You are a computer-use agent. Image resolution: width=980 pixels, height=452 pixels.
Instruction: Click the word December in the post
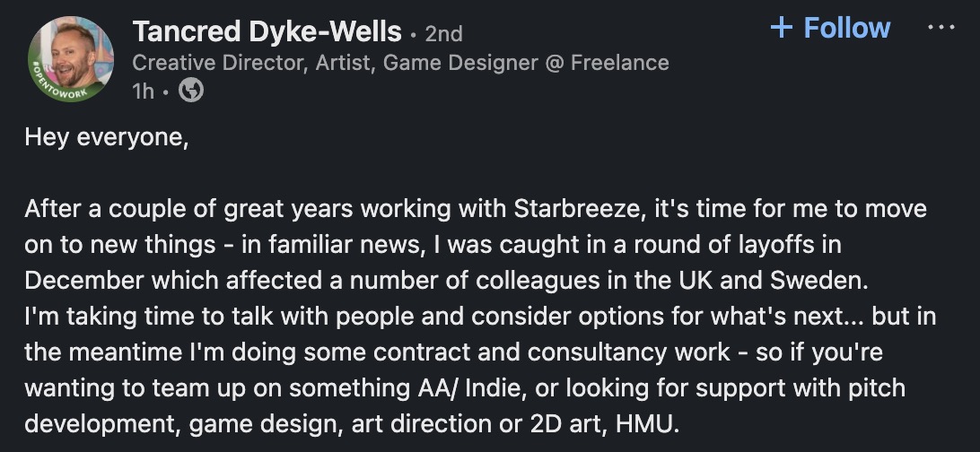coord(83,279)
